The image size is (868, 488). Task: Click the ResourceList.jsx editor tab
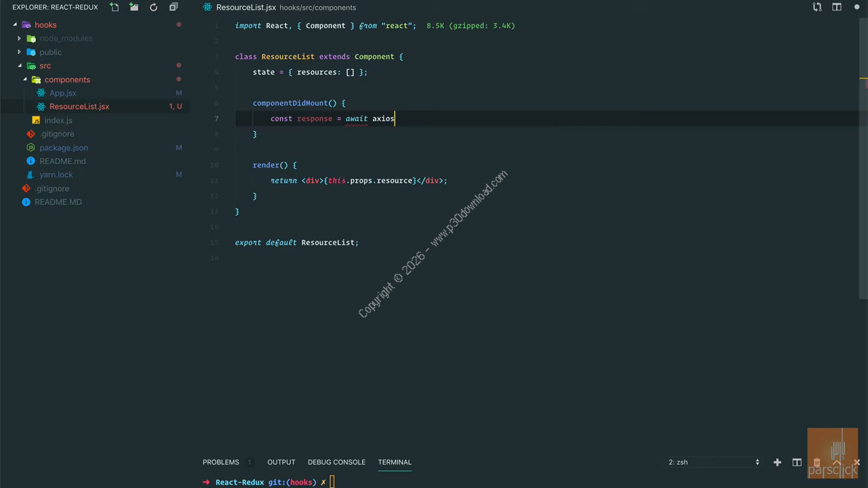[245, 7]
